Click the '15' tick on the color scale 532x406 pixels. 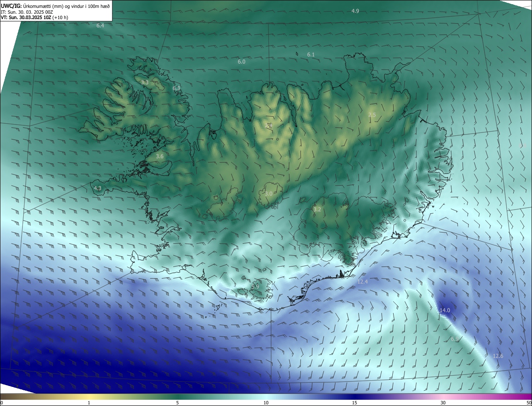click(x=355, y=403)
